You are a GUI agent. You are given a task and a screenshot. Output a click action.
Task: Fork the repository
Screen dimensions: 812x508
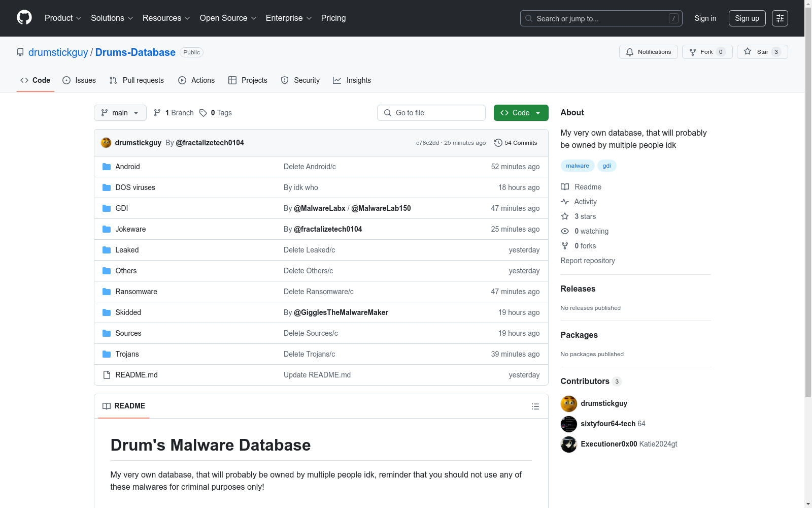(x=707, y=52)
